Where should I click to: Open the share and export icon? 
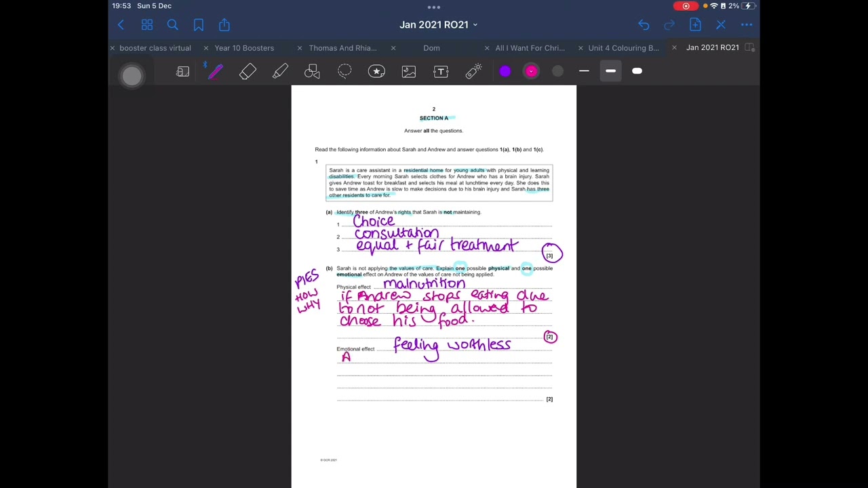[224, 25]
